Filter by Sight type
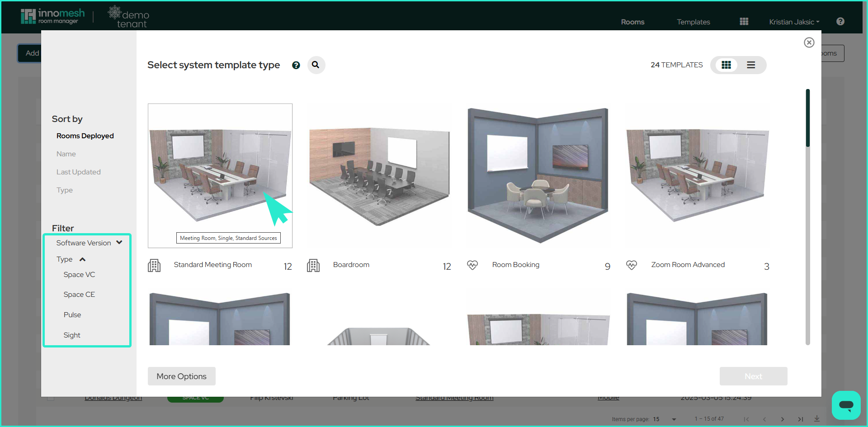Screen dimensions: 868x427 72,335
